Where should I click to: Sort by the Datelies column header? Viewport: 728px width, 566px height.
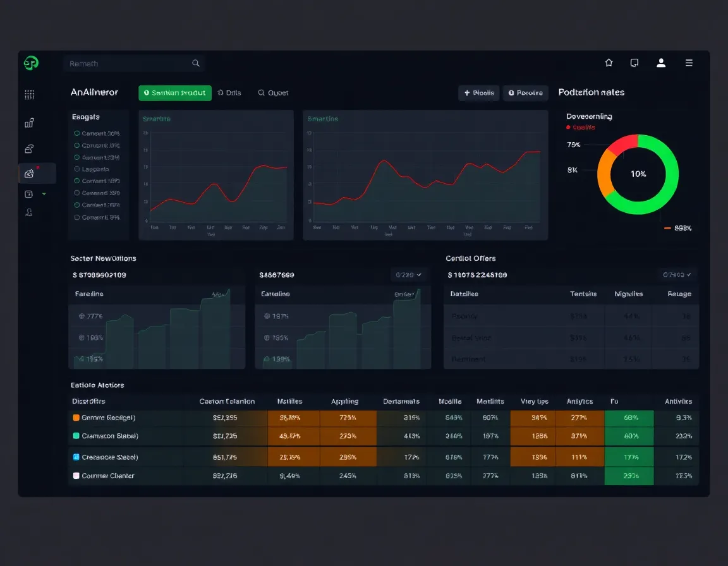click(464, 294)
